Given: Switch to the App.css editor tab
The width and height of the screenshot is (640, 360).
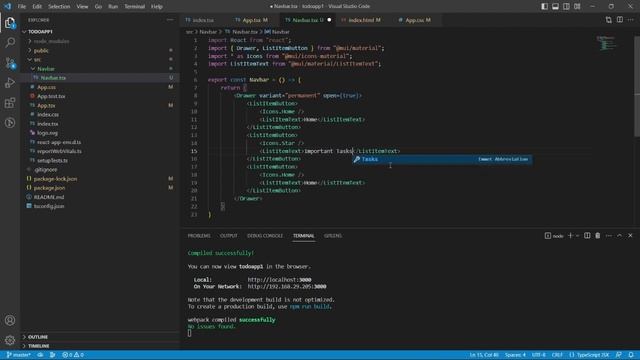Looking at the screenshot, I should (x=418, y=20).
